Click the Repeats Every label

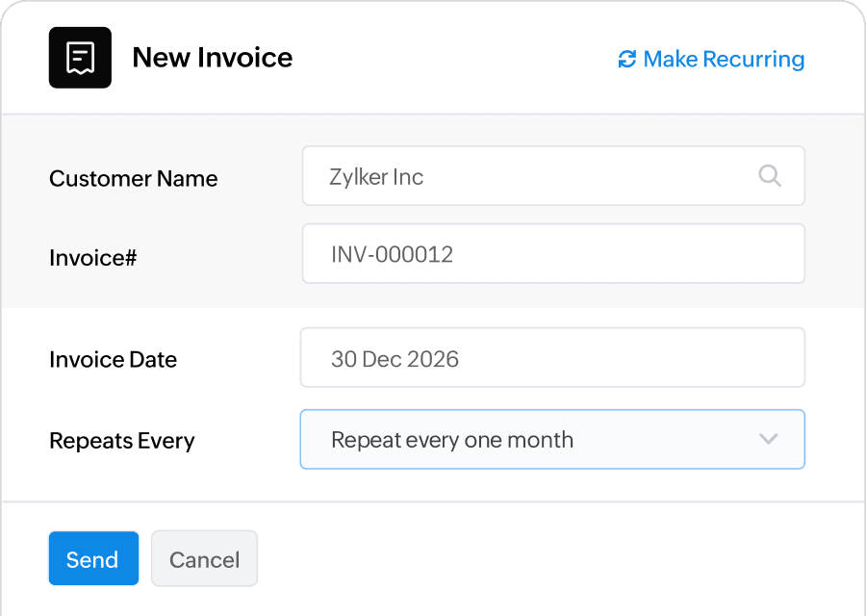pos(122,441)
